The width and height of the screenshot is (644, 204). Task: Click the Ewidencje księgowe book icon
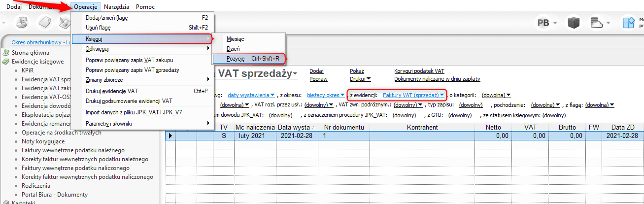coord(6,62)
